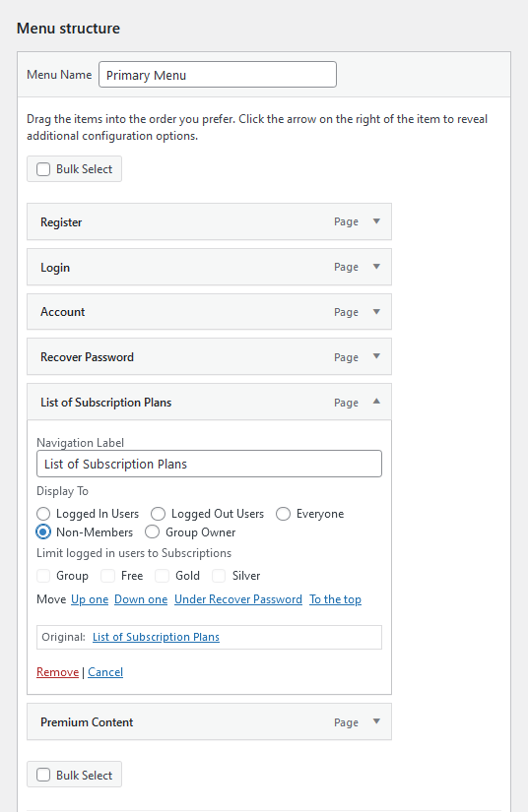The width and height of the screenshot is (528, 812).
Task: Remove this menu item via Remove link
Action: click(x=57, y=672)
